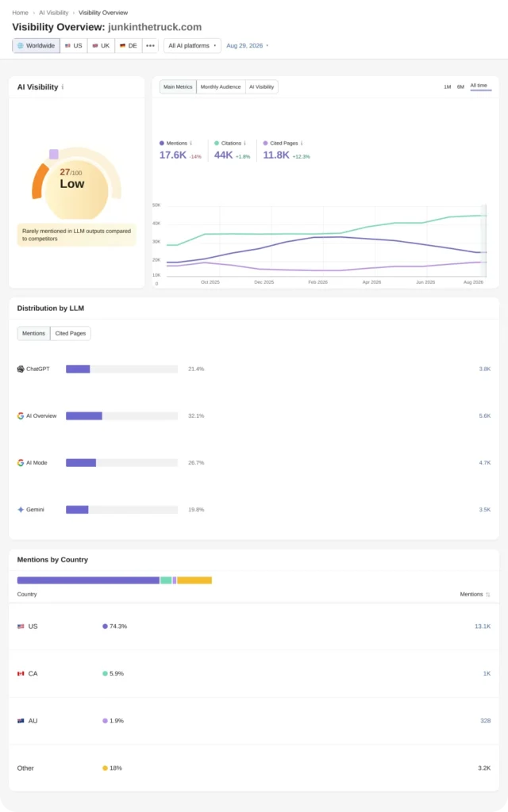Click the ChatGPT logo icon
508x812 pixels.
tap(21, 369)
